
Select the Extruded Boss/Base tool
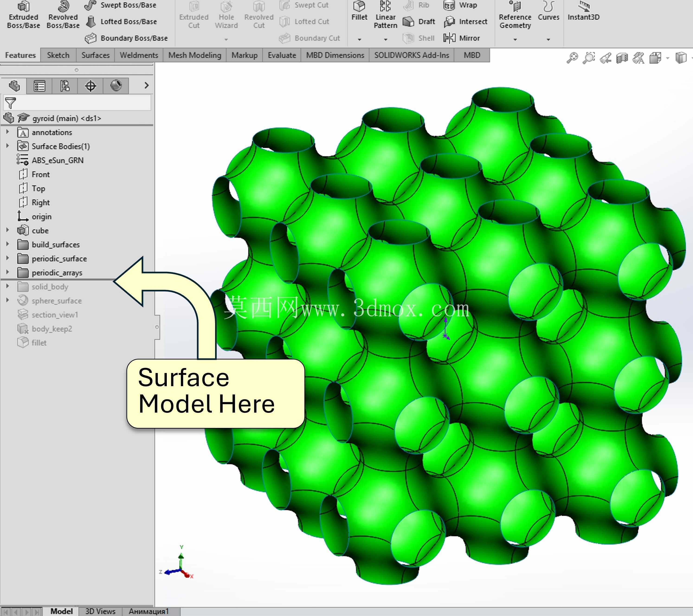tap(23, 15)
